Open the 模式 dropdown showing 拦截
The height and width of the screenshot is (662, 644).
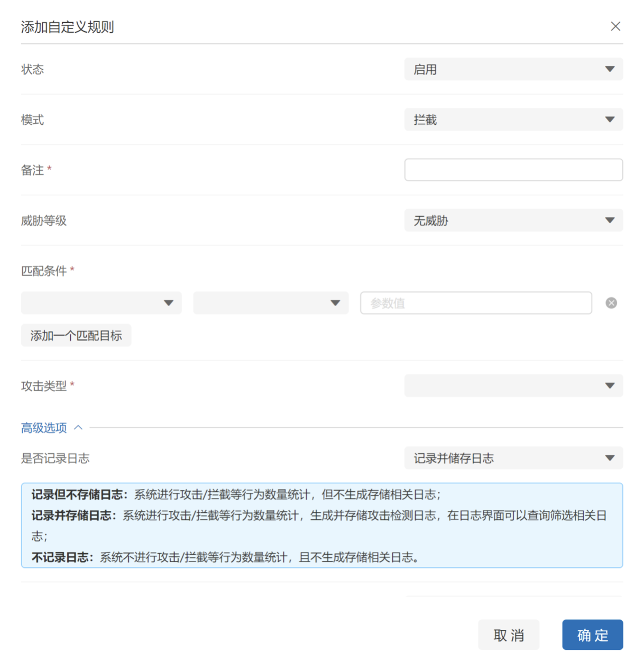[513, 120]
